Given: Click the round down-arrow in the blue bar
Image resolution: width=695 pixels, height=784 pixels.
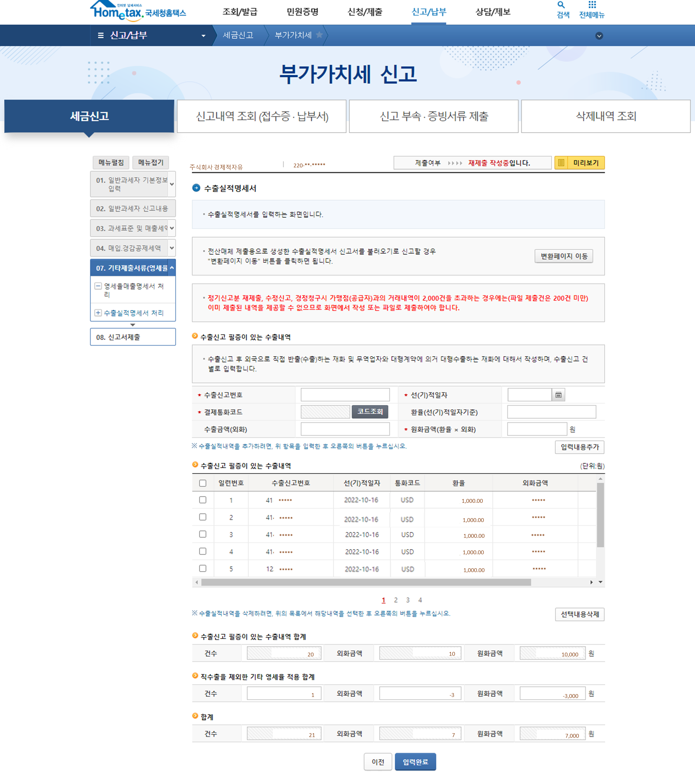Looking at the screenshot, I should pos(599,36).
